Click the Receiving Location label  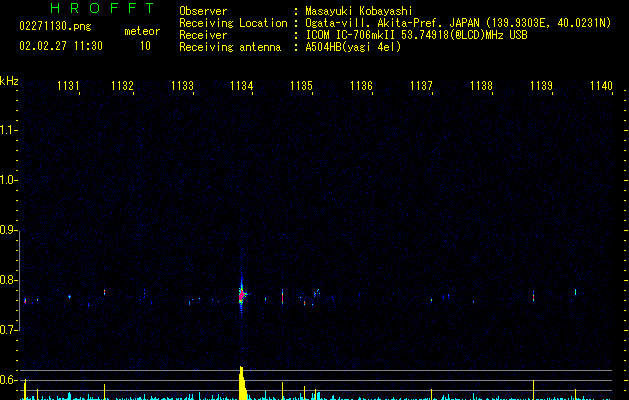click(x=233, y=23)
